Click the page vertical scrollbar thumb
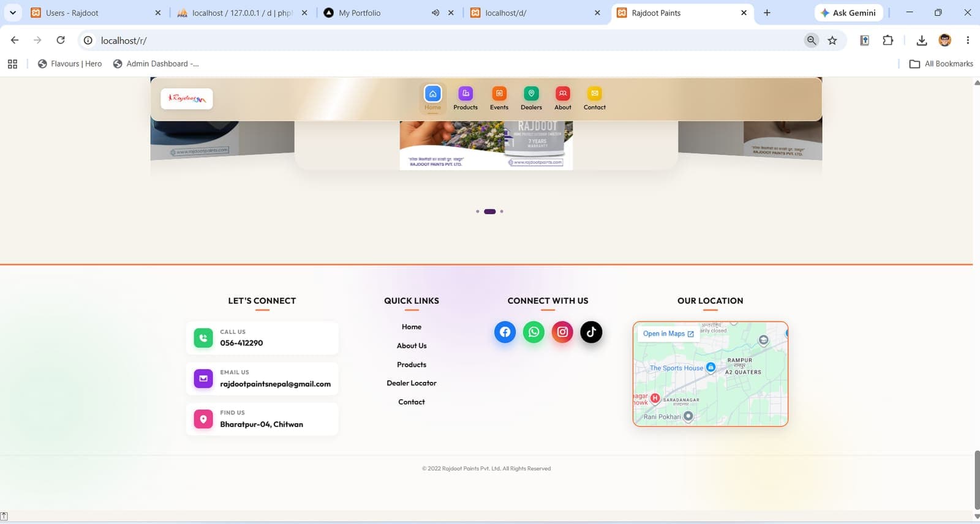 tap(977, 479)
